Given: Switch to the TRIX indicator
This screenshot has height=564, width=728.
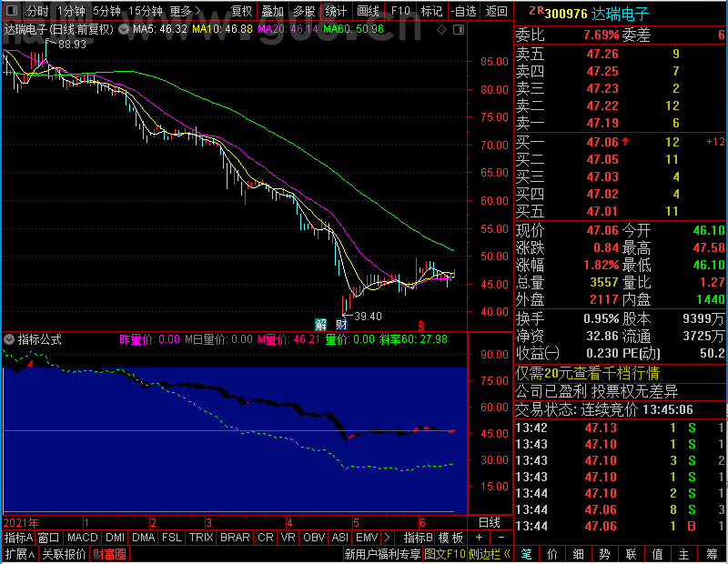Looking at the screenshot, I should (201, 538).
